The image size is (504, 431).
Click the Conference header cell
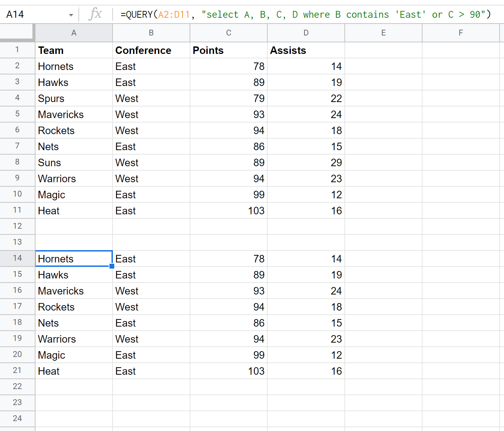pos(151,50)
